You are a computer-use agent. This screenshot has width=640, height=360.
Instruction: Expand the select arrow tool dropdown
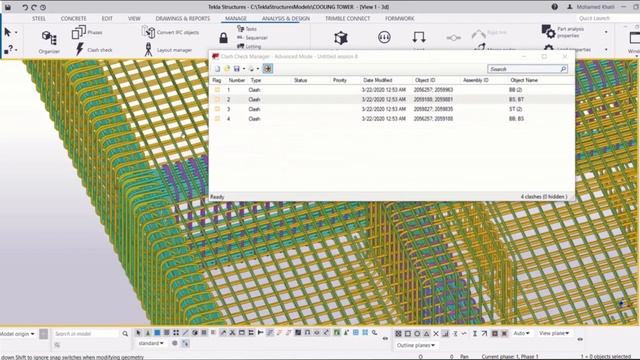[16, 32]
